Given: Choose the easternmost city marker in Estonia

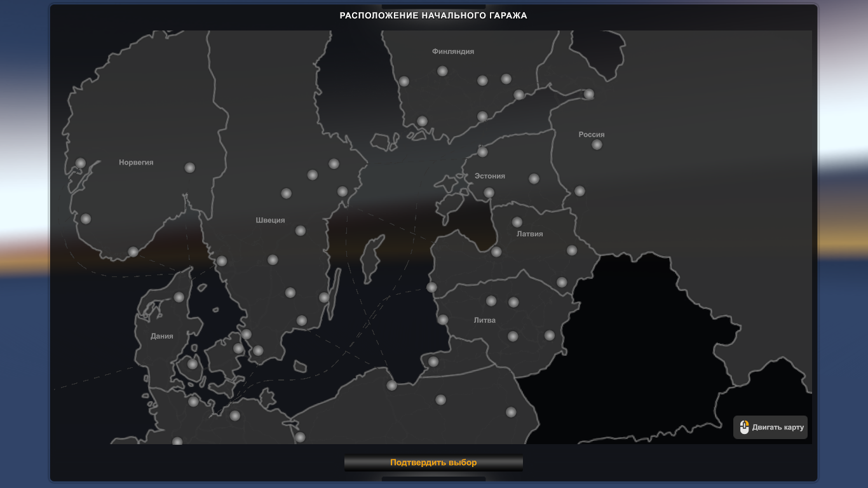Looking at the screenshot, I should [x=534, y=179].
